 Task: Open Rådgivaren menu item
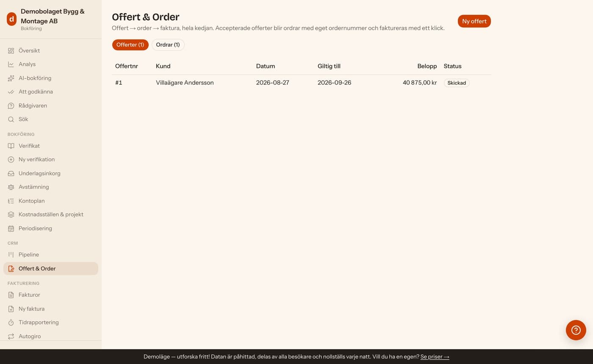(x=51, y=106)
